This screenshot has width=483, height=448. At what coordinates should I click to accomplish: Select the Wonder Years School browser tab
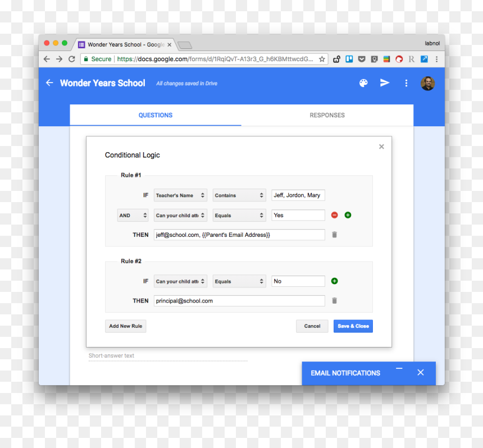click(x=125, y=45)
